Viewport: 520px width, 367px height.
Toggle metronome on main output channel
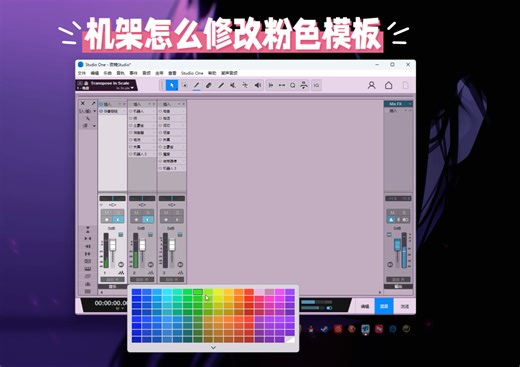point(392,220)
